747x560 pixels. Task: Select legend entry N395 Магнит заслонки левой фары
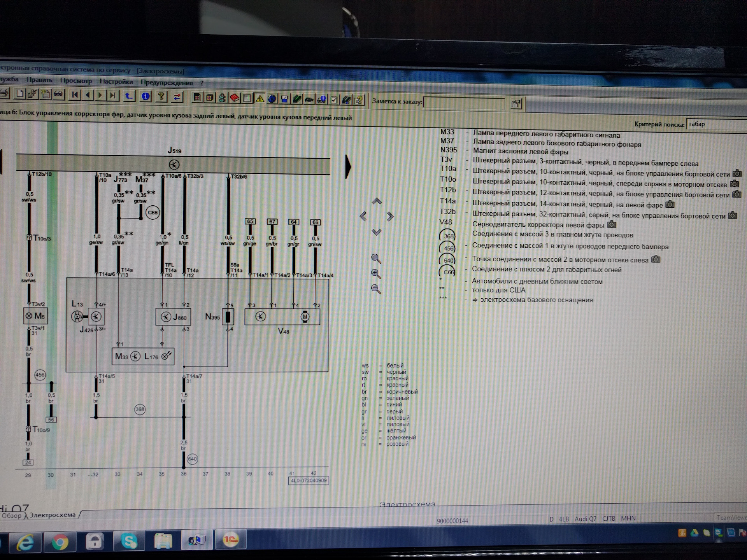coord(504,151)
